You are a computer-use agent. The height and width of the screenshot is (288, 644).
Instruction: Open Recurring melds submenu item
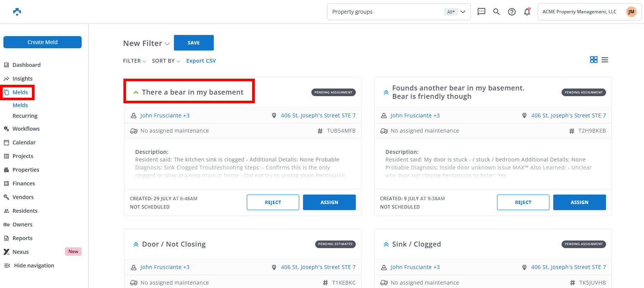pos(25,116)
